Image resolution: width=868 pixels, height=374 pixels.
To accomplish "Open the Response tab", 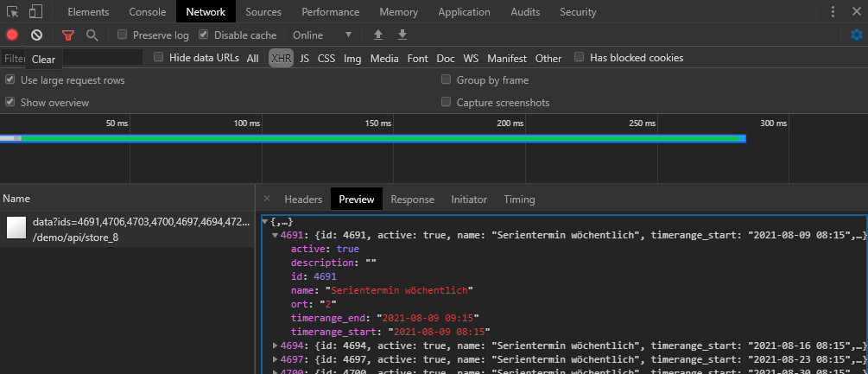I will tap(412, 200).
